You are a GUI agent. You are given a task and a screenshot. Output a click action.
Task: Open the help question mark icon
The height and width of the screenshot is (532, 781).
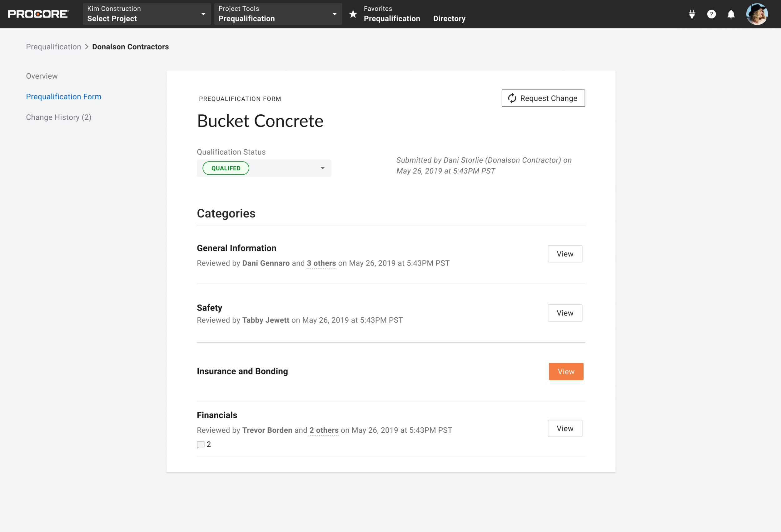(x=711, y=14)
